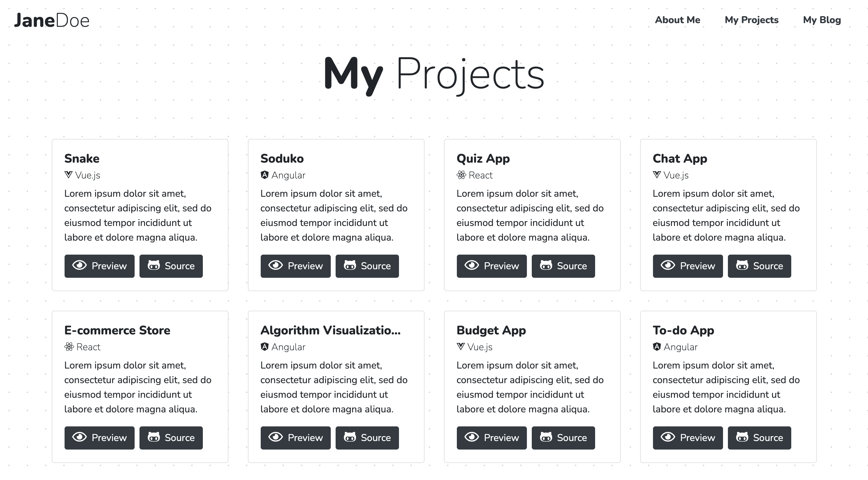Click the JaneDoe site logo

(51, 20)
